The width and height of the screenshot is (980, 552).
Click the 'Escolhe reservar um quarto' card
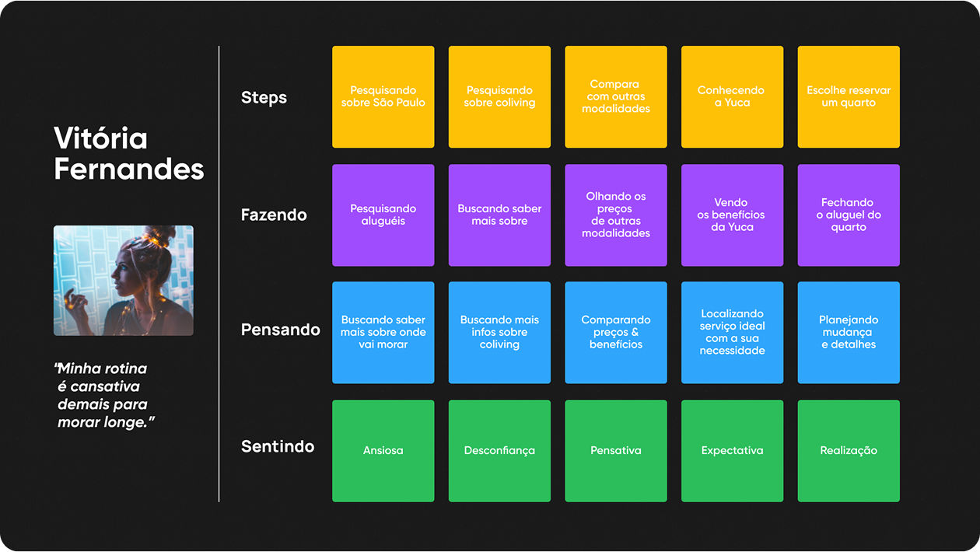point(849,97)
